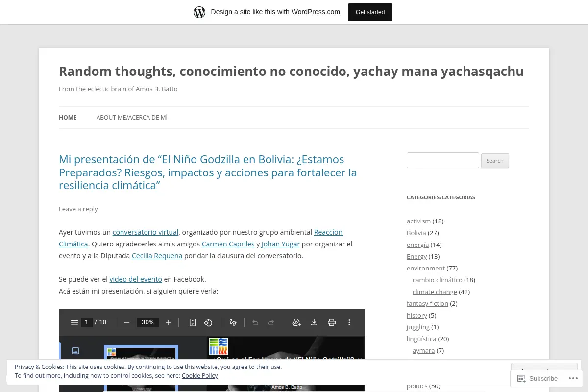Open the lingüística category
This screenshot has height=392, width=588.
(421, 339)
